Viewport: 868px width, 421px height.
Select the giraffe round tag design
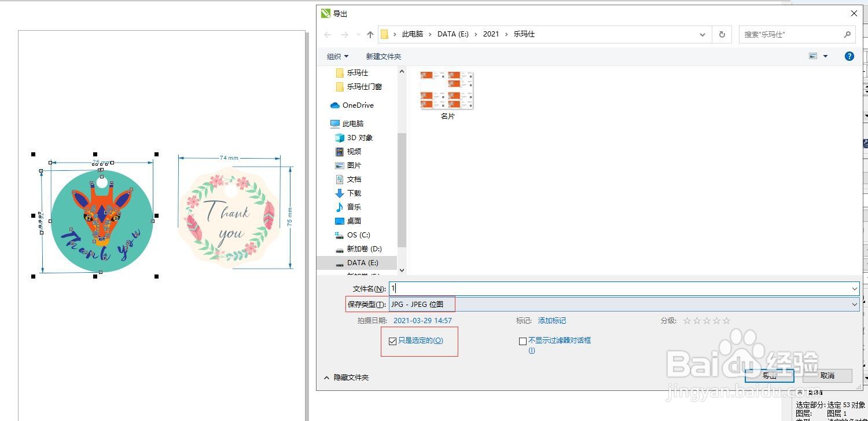point(102,221)
